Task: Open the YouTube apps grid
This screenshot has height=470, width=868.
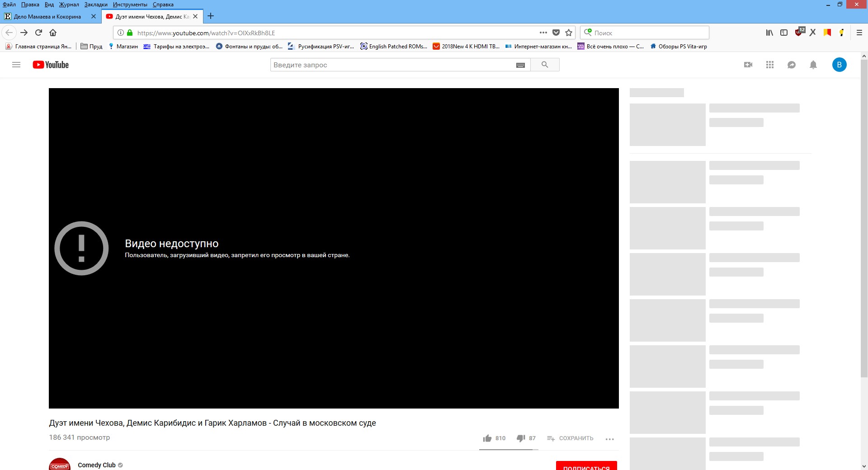Action: (x=770, y=65)
